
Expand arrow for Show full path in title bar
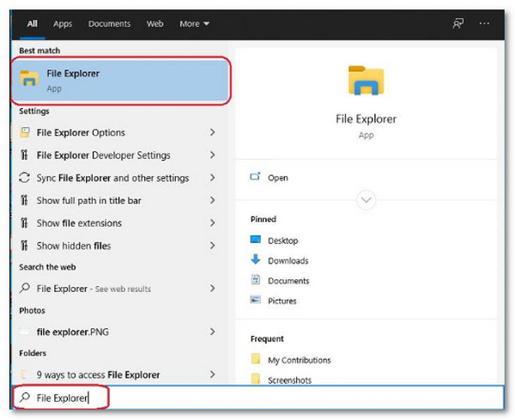pos(213,200)
